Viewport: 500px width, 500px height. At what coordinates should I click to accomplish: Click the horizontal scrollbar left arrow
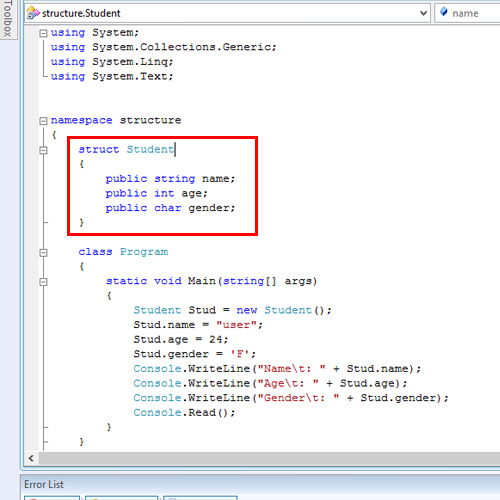pyautogui.click(x=31, y=458)
